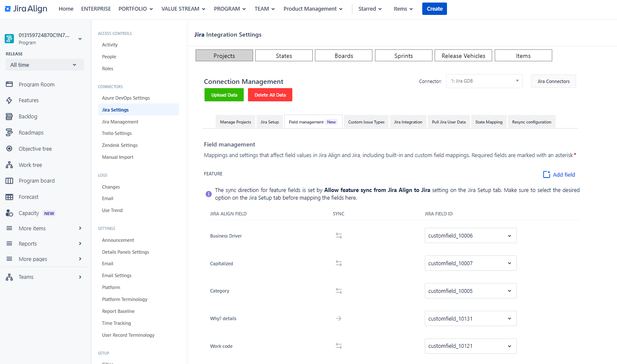Open customfield_10005 dropdown for Category
The height and width of the screenshot is (364, 617).
click(x=470, y=291)
